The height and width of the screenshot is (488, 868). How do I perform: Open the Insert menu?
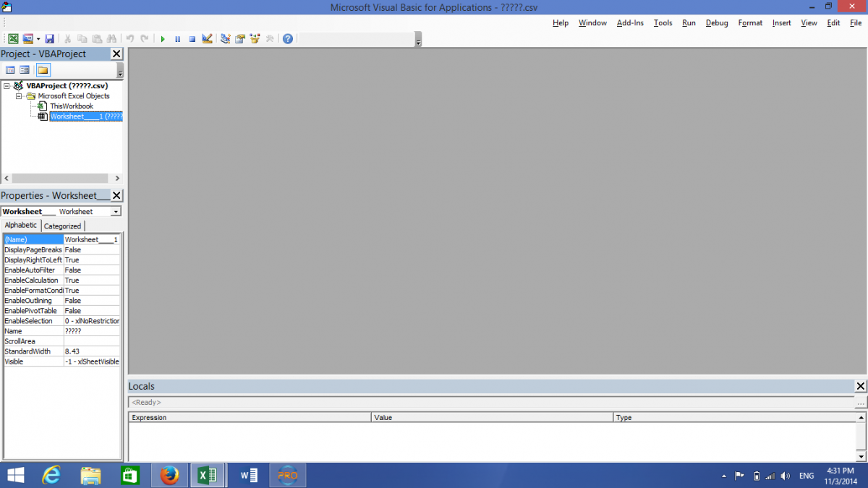pyautogui.click(x=781, y=23)
